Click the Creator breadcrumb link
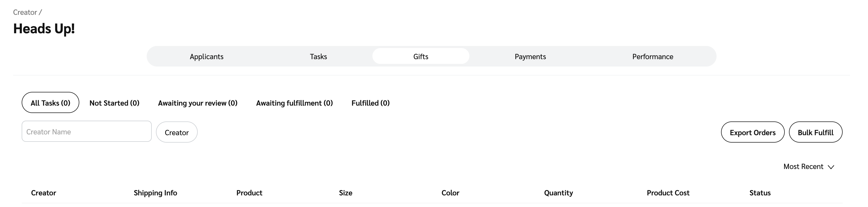868x207 pixels. (25, 12)
